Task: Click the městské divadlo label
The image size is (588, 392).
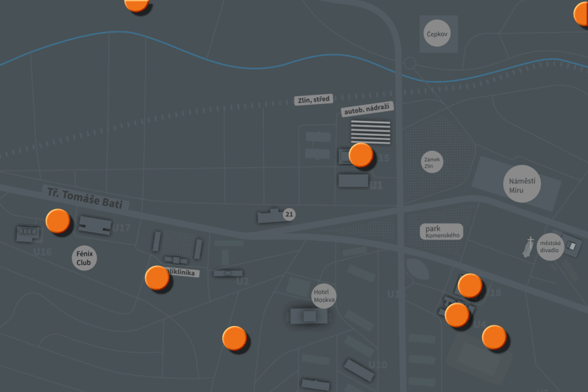Action: 549,248
